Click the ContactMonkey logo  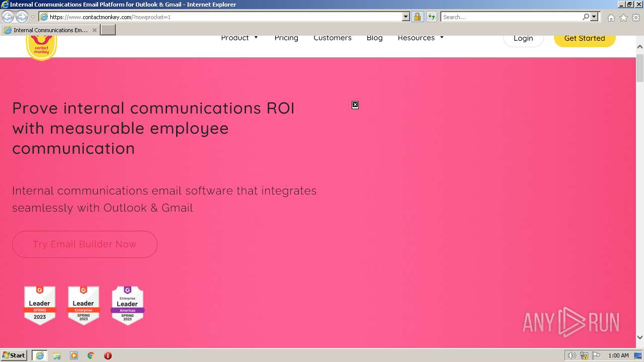(41, 48)
